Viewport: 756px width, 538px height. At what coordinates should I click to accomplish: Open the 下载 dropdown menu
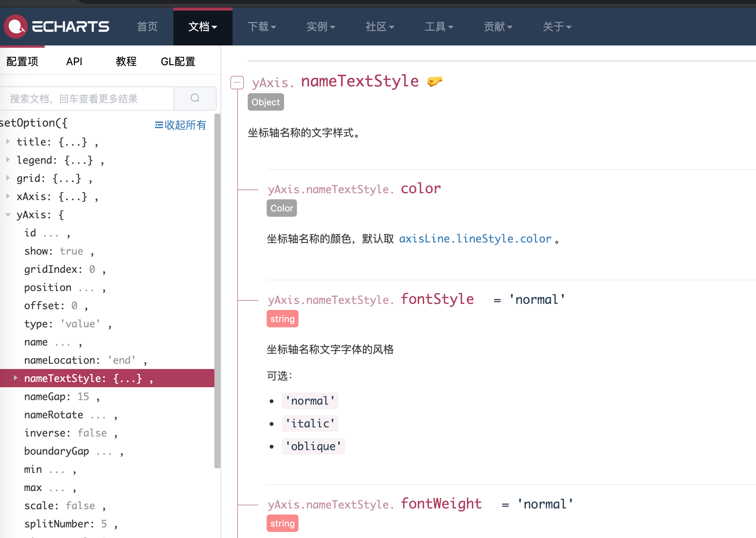pyautogui.click(x=262, y=27)
